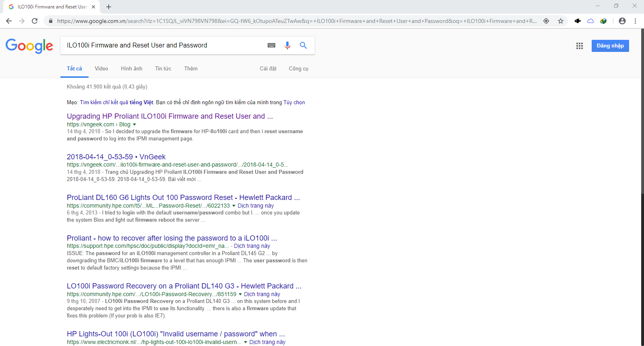The width and height of the screenshot is (644, 346).
Task: Translate the LO100i Password Recovery result page
Action: (262, 294)
